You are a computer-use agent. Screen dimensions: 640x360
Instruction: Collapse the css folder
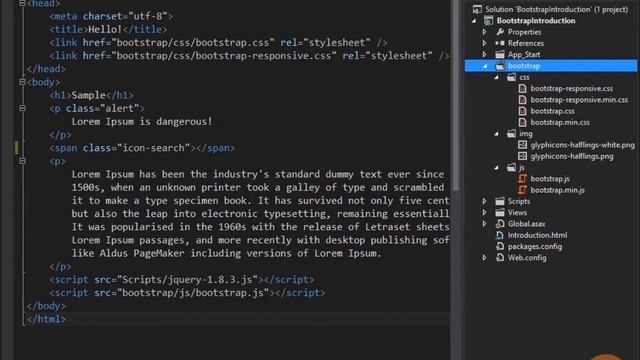(x=496, y=77)
